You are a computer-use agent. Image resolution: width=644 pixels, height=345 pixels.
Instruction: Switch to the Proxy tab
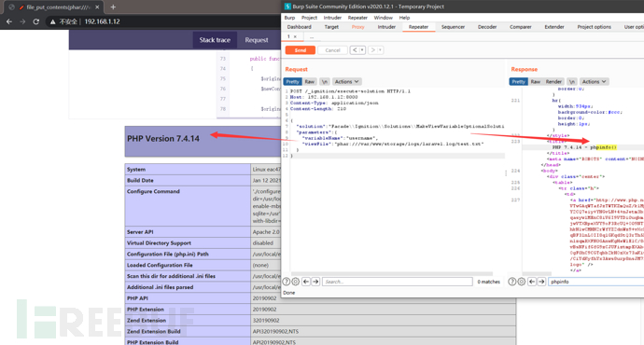point(357,27)
